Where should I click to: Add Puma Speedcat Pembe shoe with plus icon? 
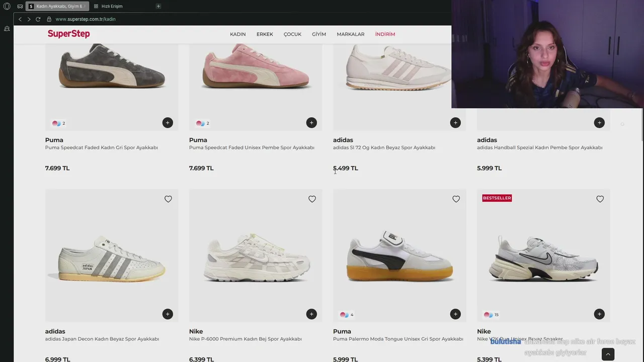(311, 123)
